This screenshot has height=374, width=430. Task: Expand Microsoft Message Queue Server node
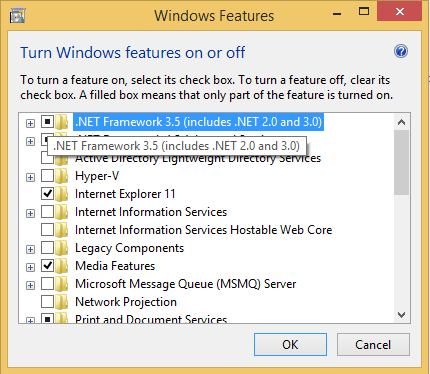(x=30, y=285)
